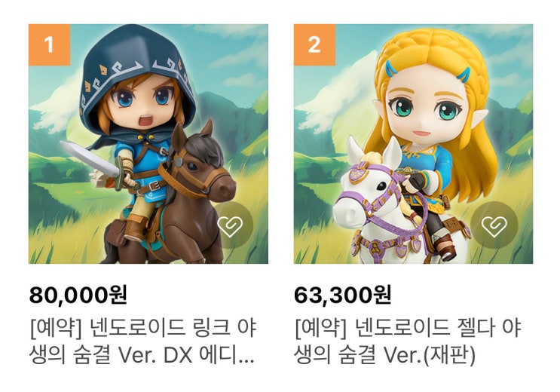Image resolution: width=560 pixels, height=392 pixels.
Task: Add the Link Nendoroid to wishlist via heart icon
Action: point(231,225)
